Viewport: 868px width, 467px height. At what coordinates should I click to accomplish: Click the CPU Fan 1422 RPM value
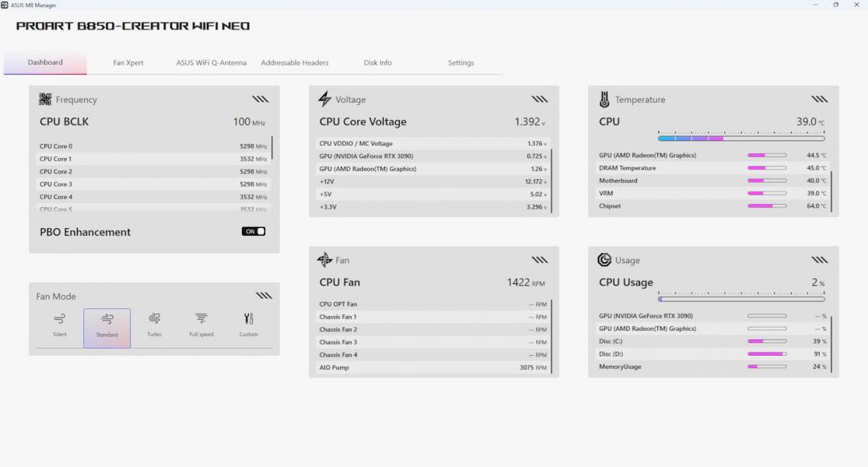point(526,283)
